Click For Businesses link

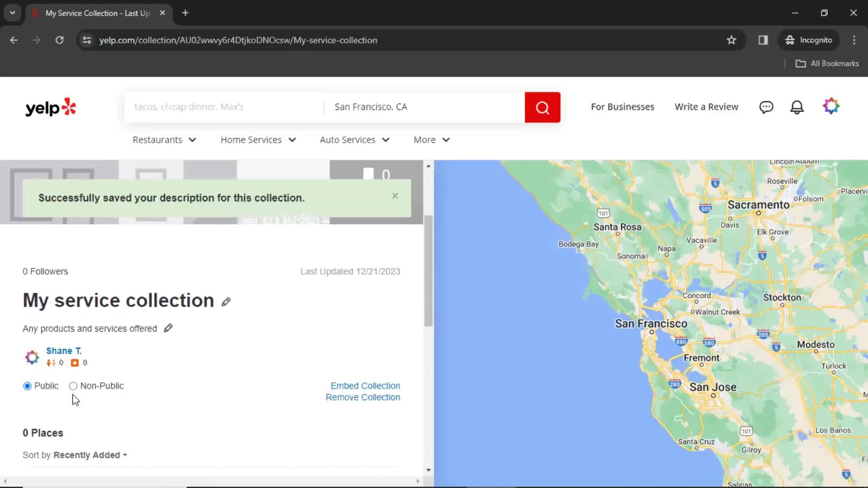click(x=622, y=107)
